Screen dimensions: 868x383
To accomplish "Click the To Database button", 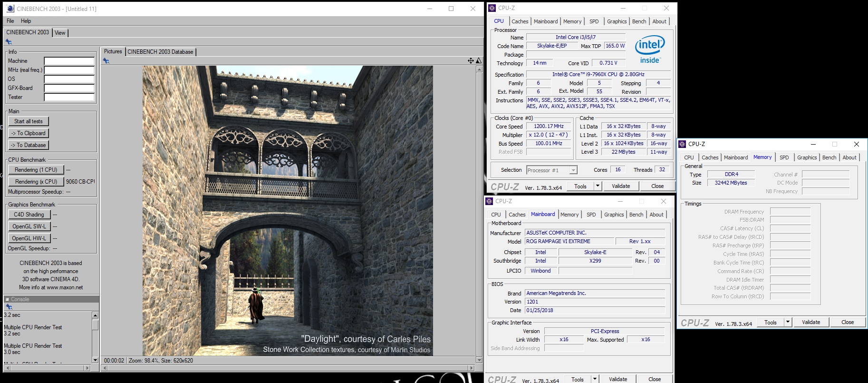I will point(29,145).
